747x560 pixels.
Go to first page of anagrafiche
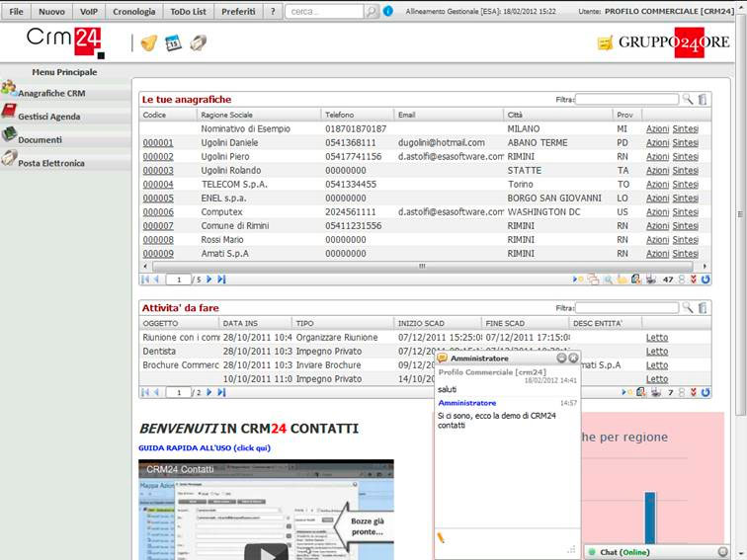coord(145,280)
